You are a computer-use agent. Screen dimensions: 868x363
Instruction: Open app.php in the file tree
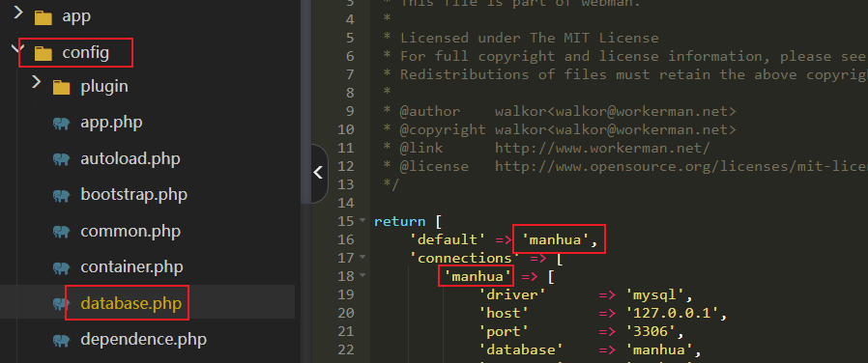[x=111, y=123]
